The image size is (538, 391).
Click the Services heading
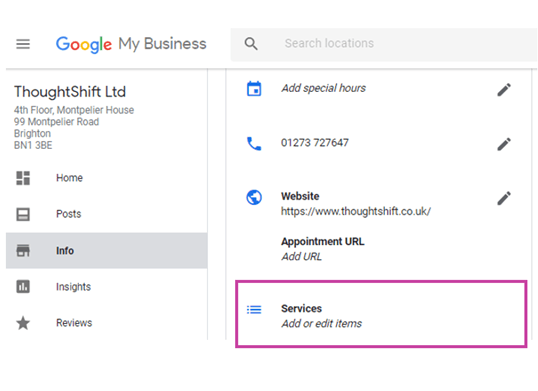coord(302,308)
